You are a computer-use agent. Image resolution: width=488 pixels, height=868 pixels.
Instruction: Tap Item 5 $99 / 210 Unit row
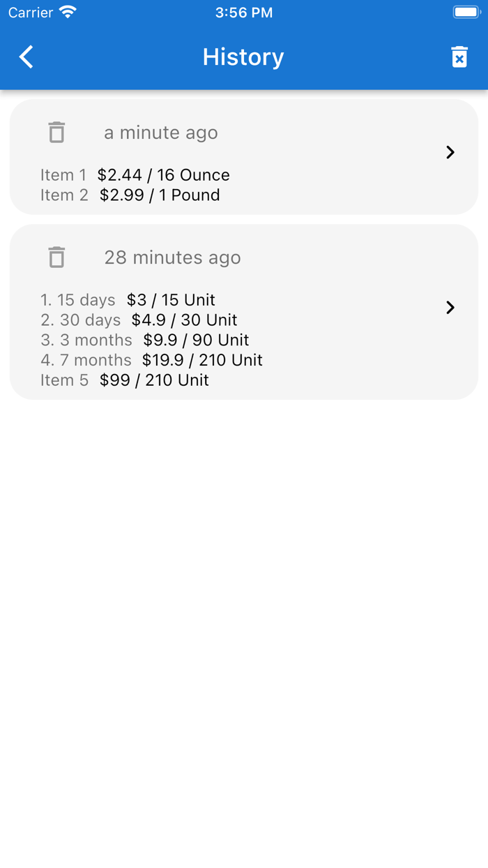click(x=125, y=381)
